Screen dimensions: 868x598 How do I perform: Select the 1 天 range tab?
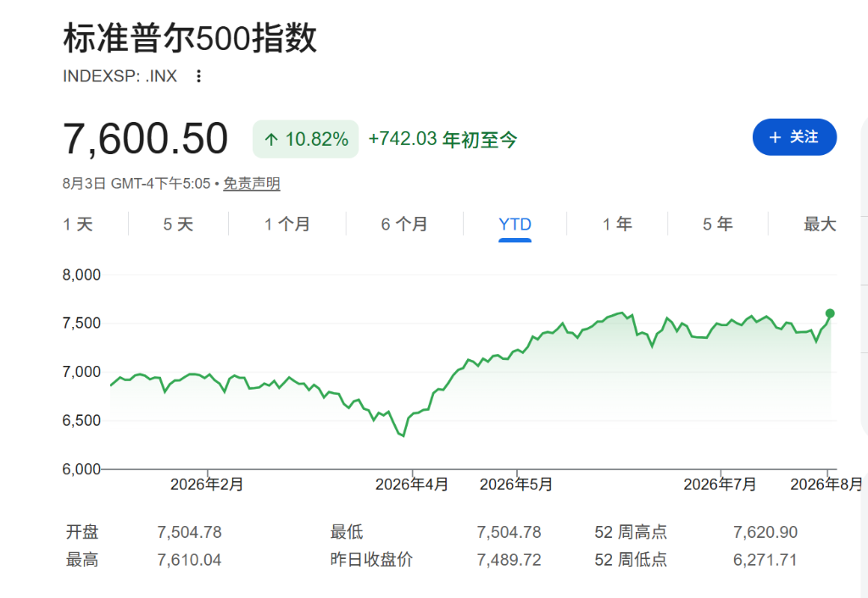pyautogui.click(x=77, y=224)
